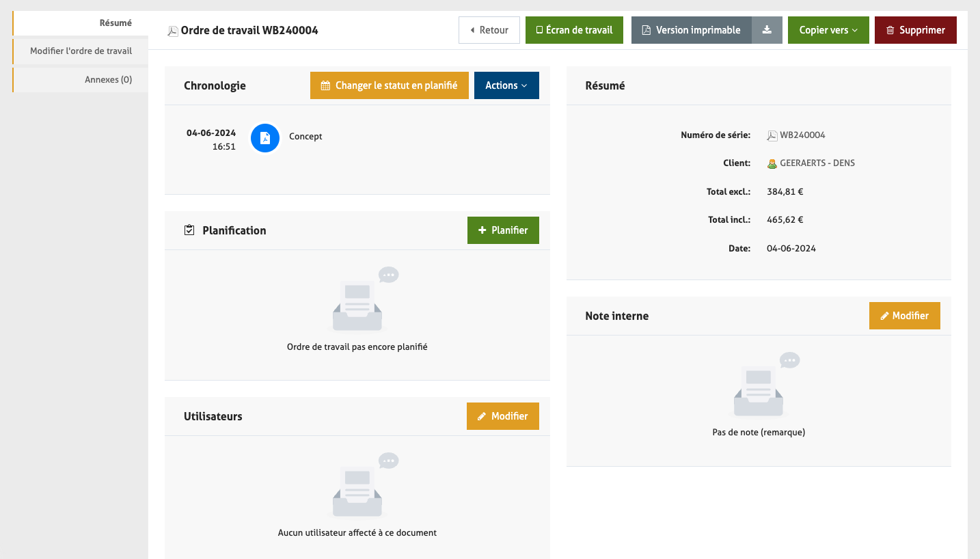Open the GEERAERTS - DENS client link
Image resolution: width=980 pixels, height=559 pixels.
tap(817, 163)
